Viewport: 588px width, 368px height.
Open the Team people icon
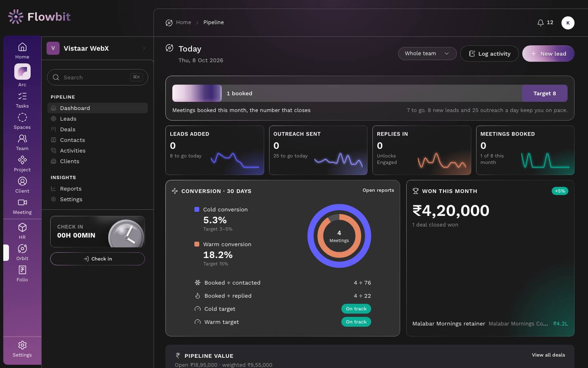[22, 139]
